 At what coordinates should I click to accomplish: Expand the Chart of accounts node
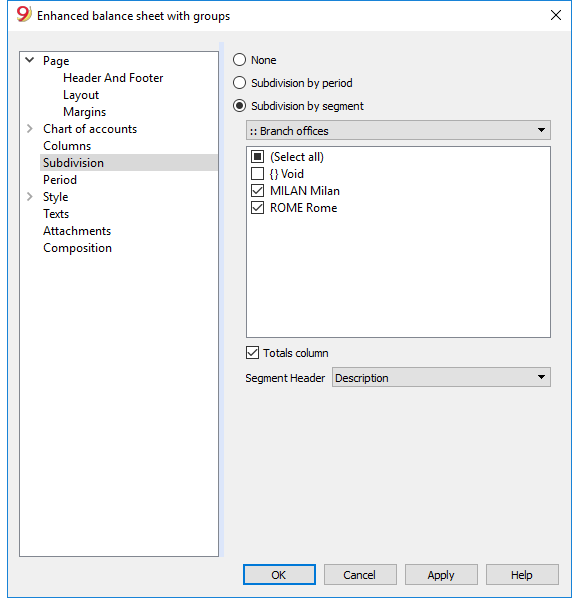coord(30,128)
